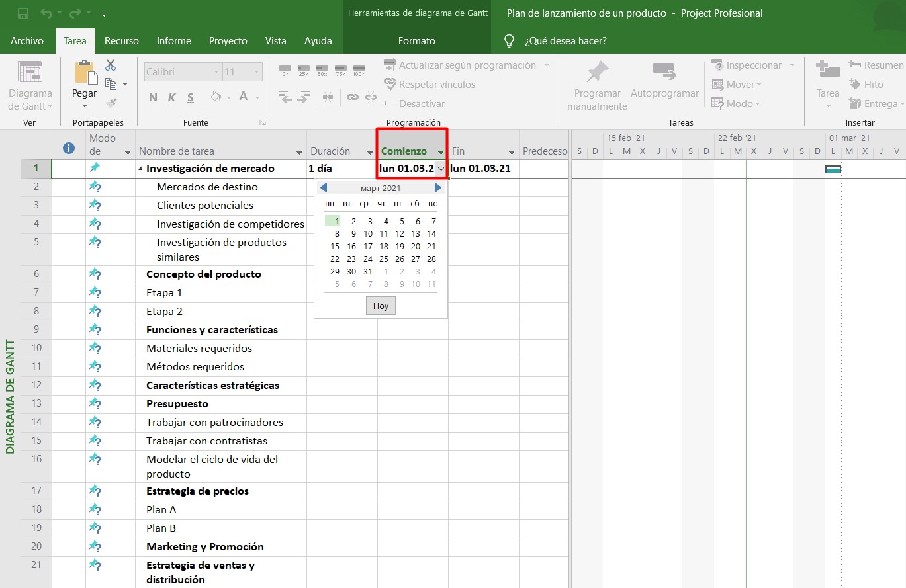Go to next month in calendar

coord(438,189)
